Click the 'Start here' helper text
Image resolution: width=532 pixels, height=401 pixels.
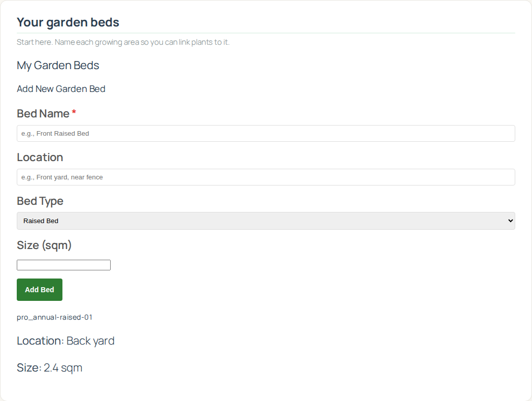click(123, 42)
